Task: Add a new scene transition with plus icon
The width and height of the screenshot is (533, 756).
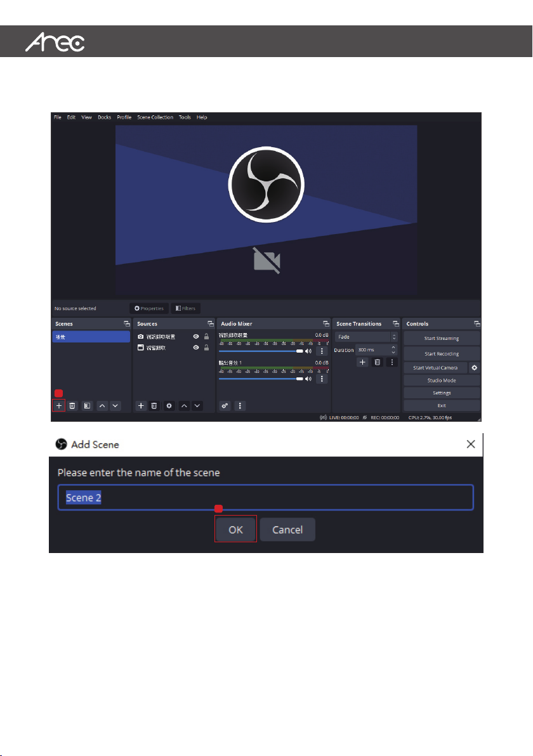Action: (363, 362)
